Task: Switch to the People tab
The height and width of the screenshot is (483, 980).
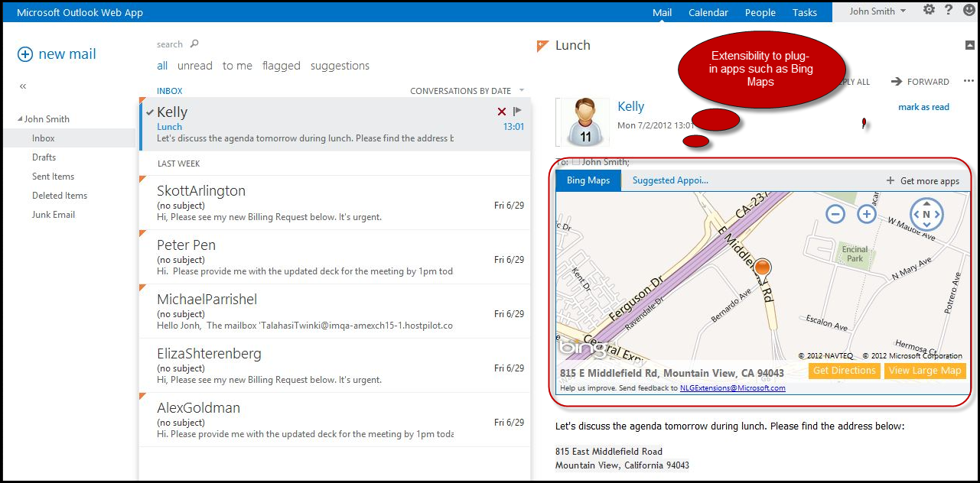Action: [760, 12]
